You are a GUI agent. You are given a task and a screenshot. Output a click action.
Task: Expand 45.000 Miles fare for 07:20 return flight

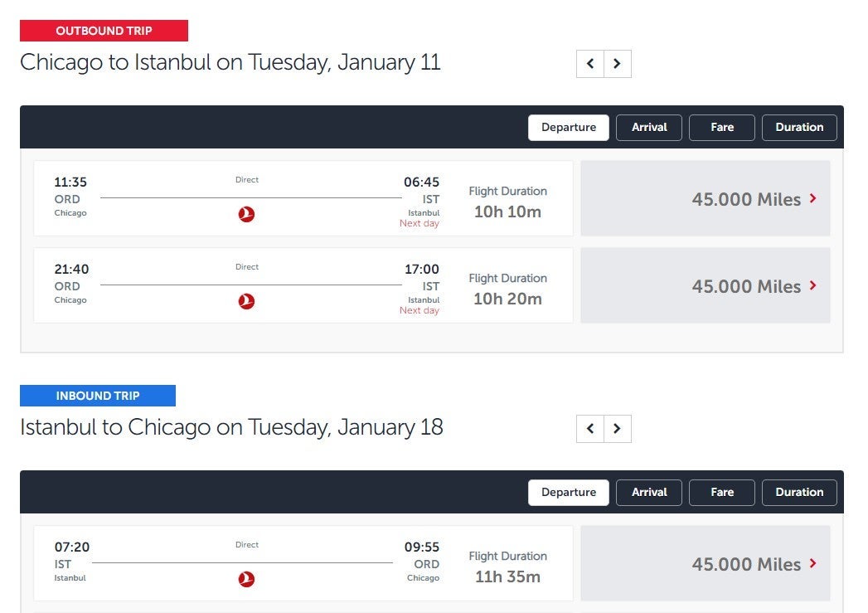click(706, 564)
